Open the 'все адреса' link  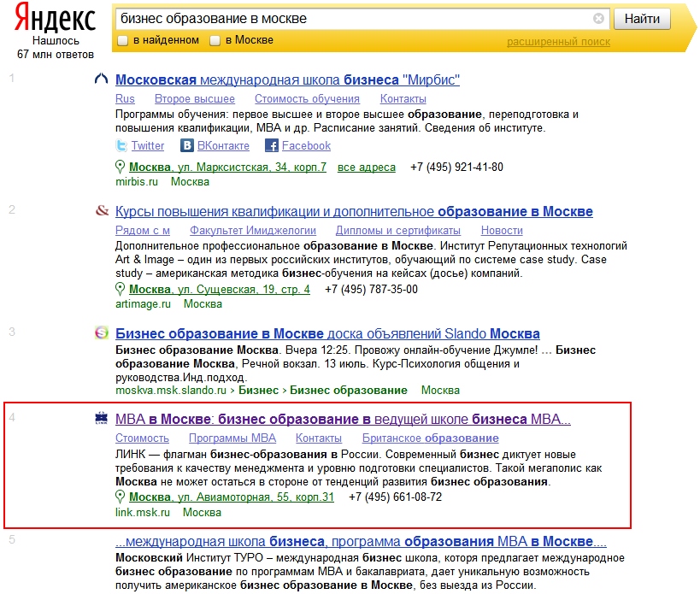367,168
